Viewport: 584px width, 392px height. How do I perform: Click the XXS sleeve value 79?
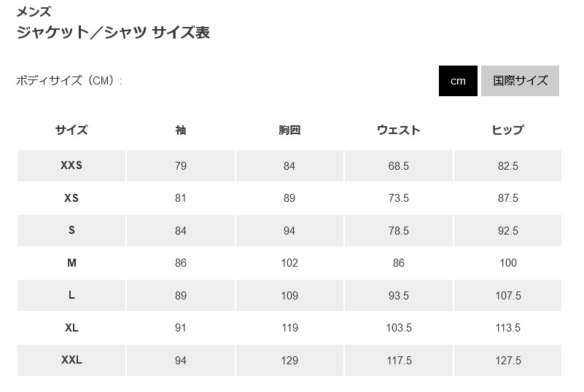[181, 165]
